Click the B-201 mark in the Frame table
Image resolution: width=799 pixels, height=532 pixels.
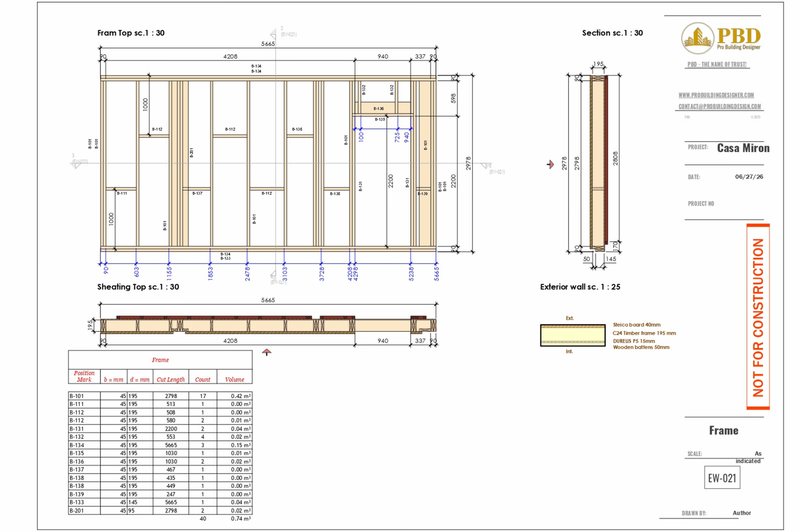click(x=77, y=511)
